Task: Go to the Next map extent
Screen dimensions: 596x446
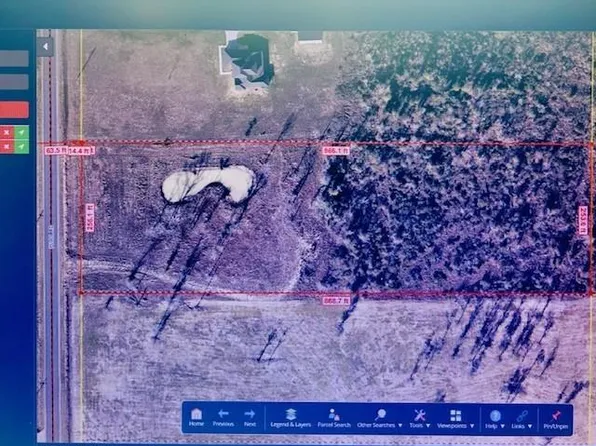Action: (250, 417)
